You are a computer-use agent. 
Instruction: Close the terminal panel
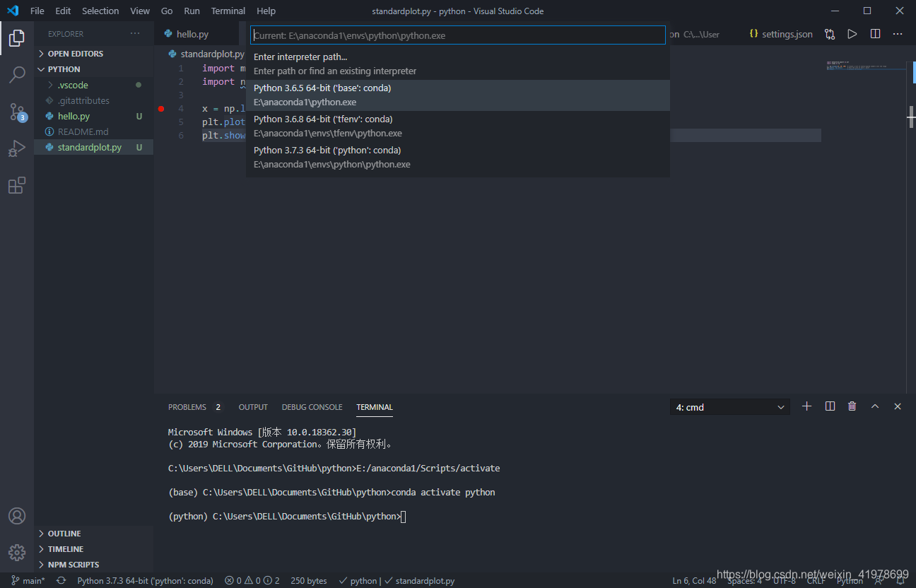coord(898,406)
